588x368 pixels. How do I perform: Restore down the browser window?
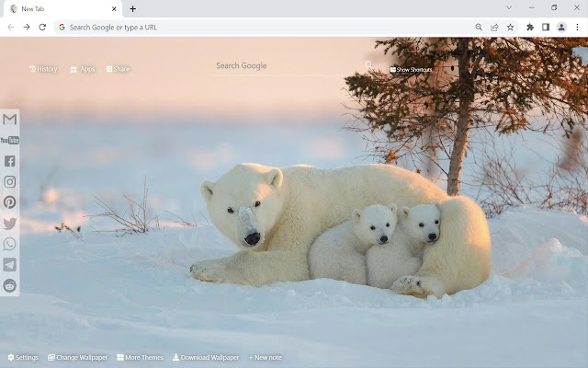tap(554, 7)
